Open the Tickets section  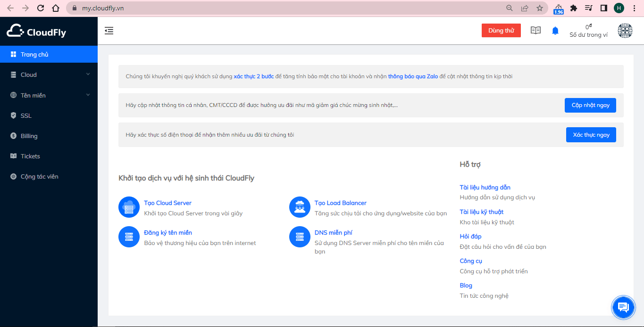tap(49, 156)
